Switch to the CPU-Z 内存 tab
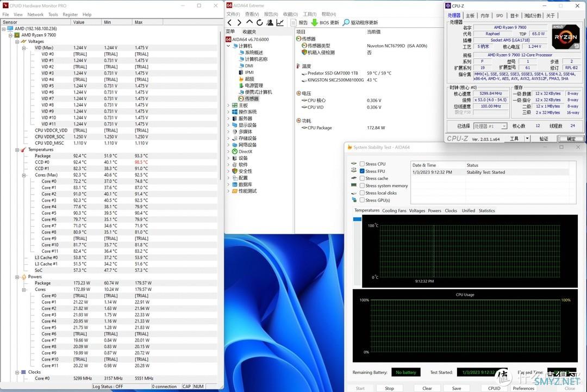 coord(485,16)
